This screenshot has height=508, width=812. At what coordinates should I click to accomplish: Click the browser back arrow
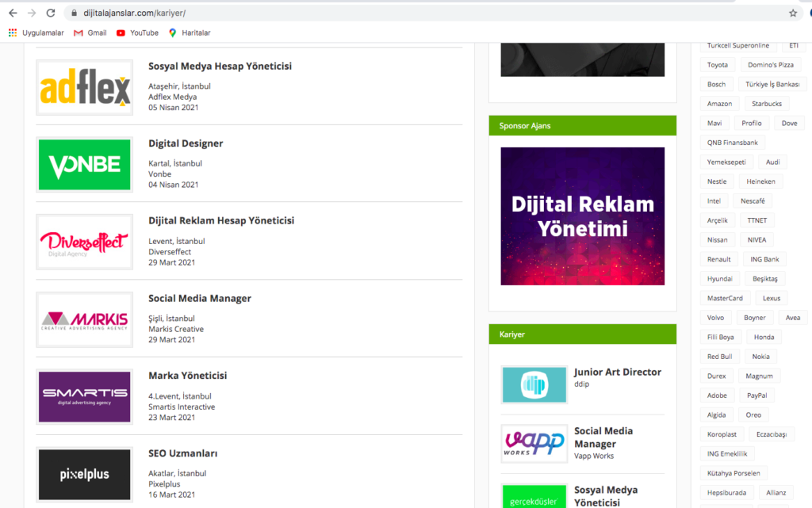coord(13,13)
